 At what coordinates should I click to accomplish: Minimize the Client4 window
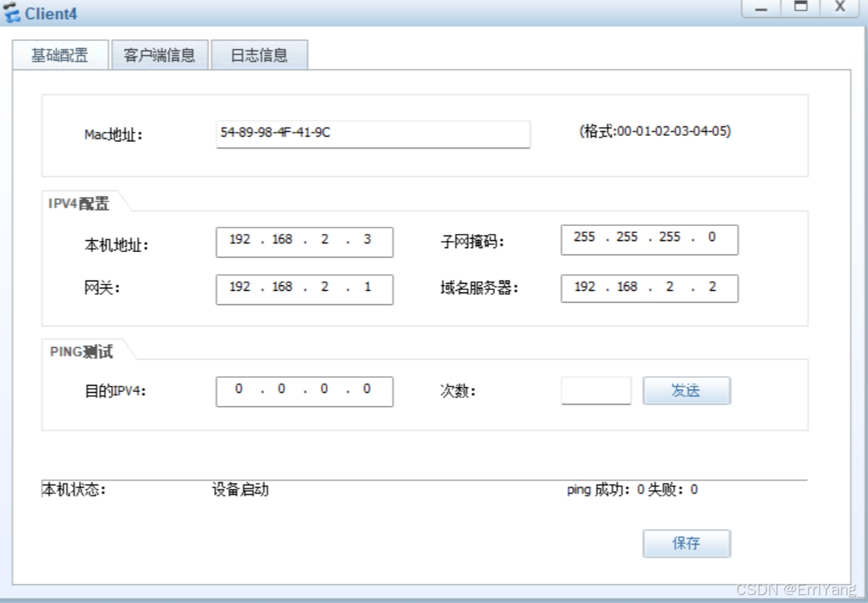click(761, 8)
